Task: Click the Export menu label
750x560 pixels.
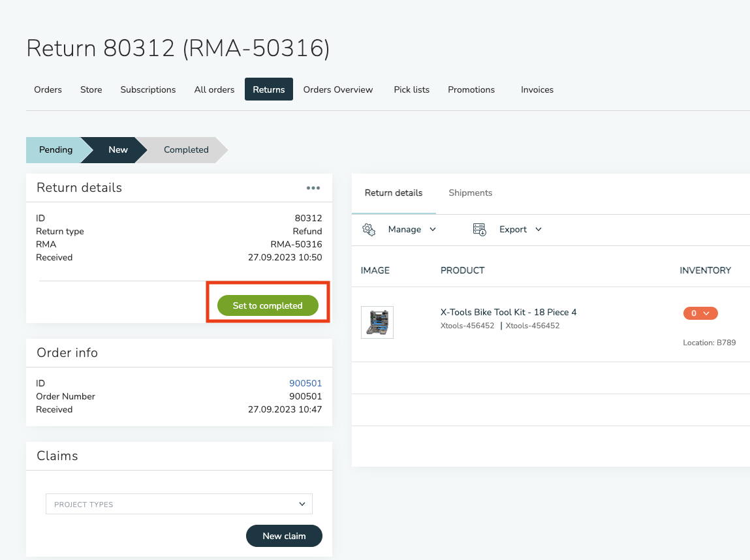Action: (513, 230)
